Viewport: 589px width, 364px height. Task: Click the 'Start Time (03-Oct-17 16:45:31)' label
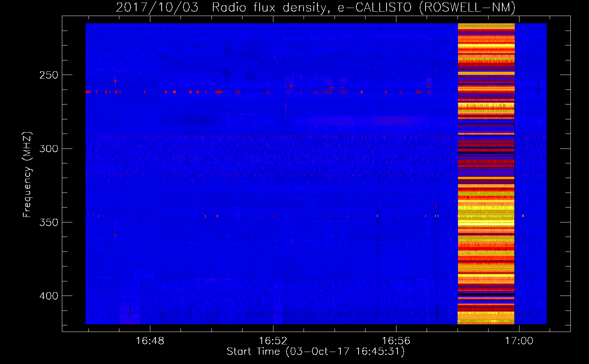point(316,352)
